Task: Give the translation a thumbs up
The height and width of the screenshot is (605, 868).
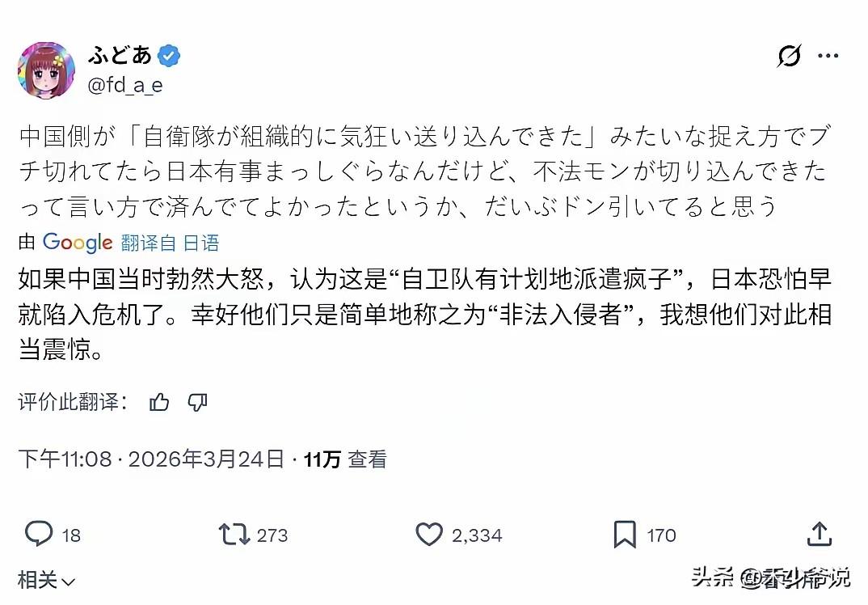Action: [x=159, y=402]
